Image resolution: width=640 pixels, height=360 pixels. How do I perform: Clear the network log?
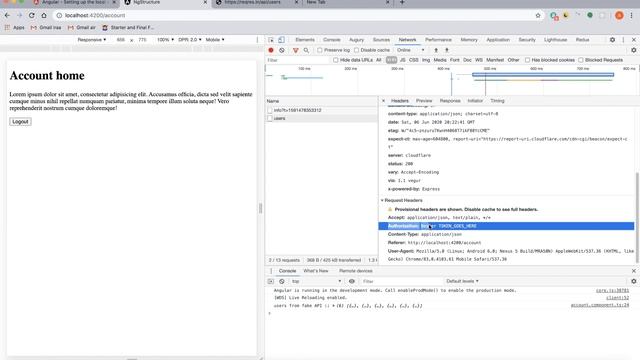(282, 50)
